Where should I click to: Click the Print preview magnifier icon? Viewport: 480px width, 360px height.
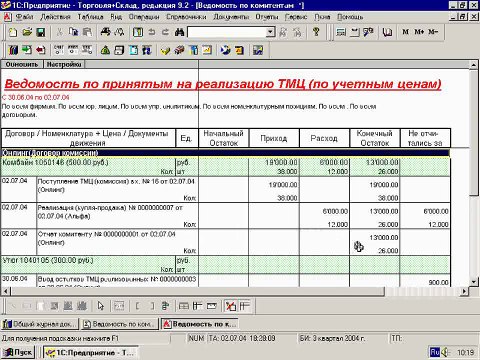(x=119, y=32)
